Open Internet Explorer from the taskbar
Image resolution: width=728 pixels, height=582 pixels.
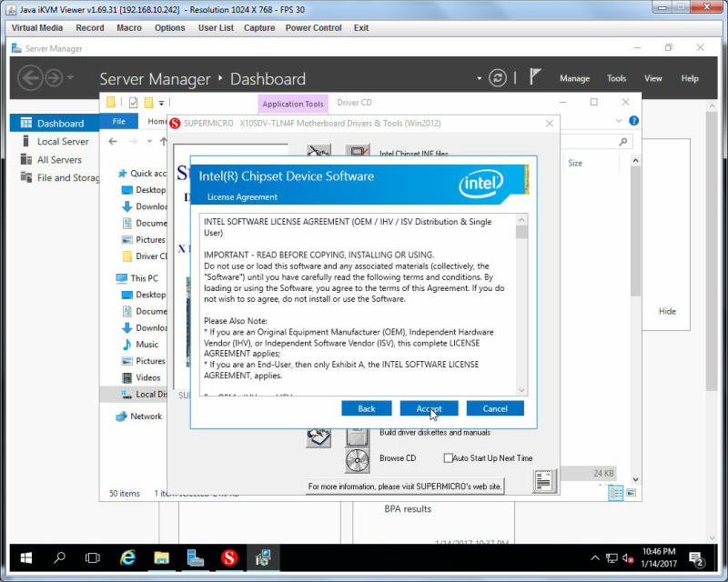click(127, 557)
